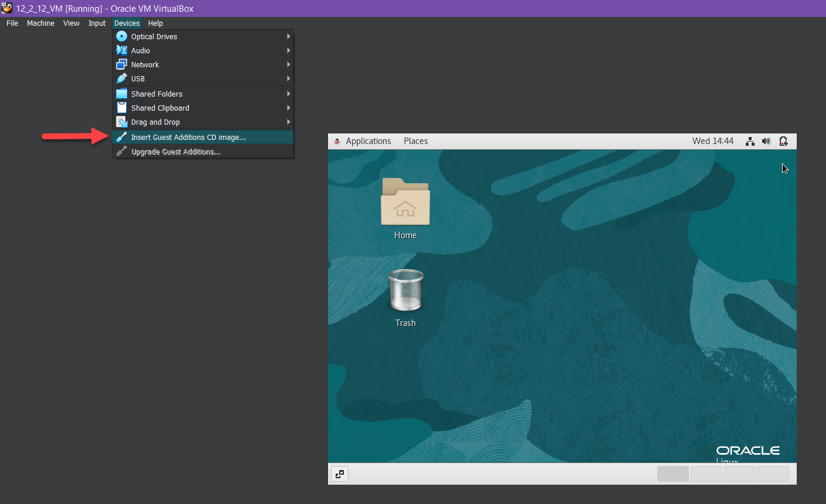Open the Help menu
826x504 pixels.
coord(155,23)
